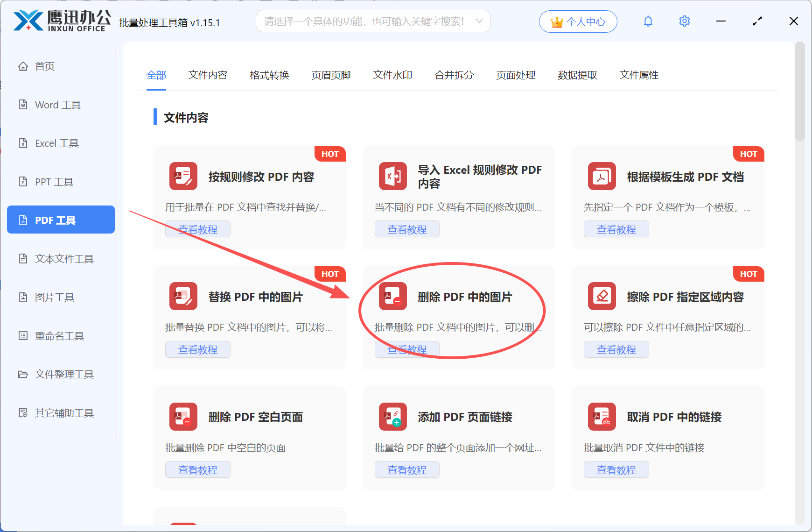Image resolution: width=812 pixels, height=532 pixels.
Task: Click 导入 Excel 规则修改 PDF icon
Action: click(x=393, y=176)
